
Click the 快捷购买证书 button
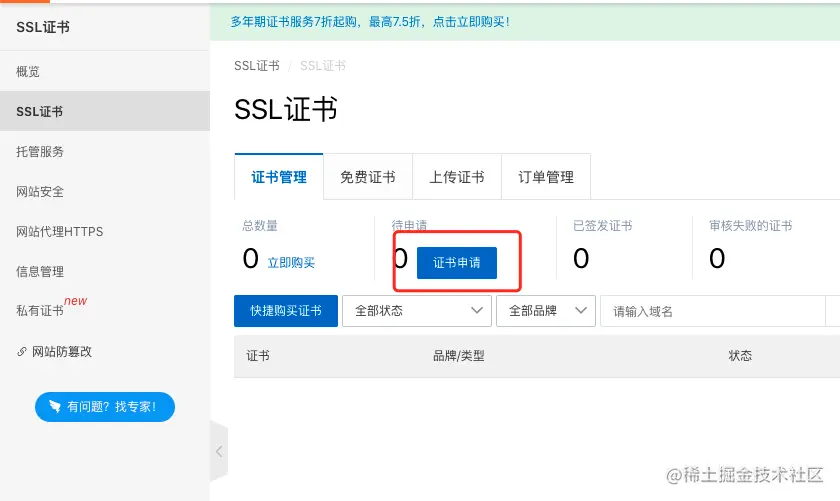286,311
